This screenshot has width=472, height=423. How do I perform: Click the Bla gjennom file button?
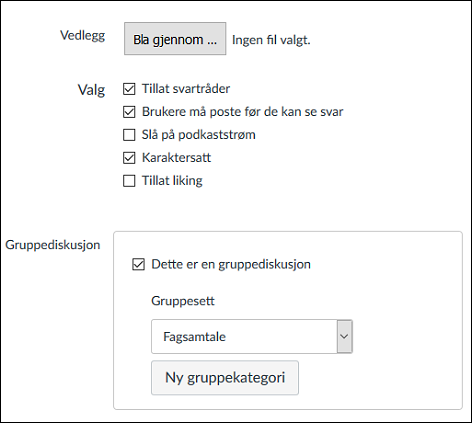(x=175, y=39)
